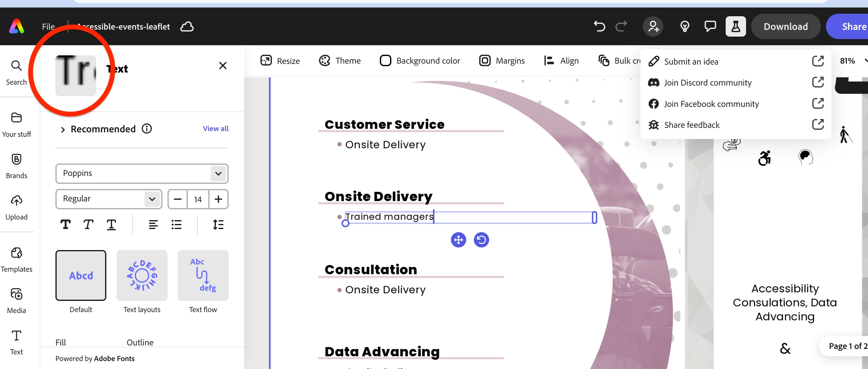Image resolution: width=868 pixels, height=369 pixels.
Task: Open the Poppins font dropdown
Action: (141, 173)
